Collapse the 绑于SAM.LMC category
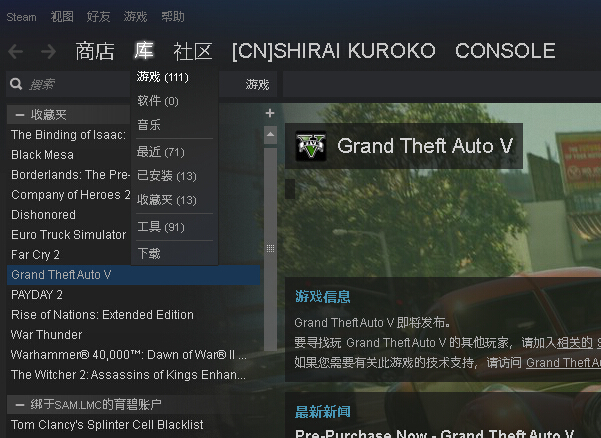Image resolution: width=601 pixels, height=438 pixels. tap(20, 404)
